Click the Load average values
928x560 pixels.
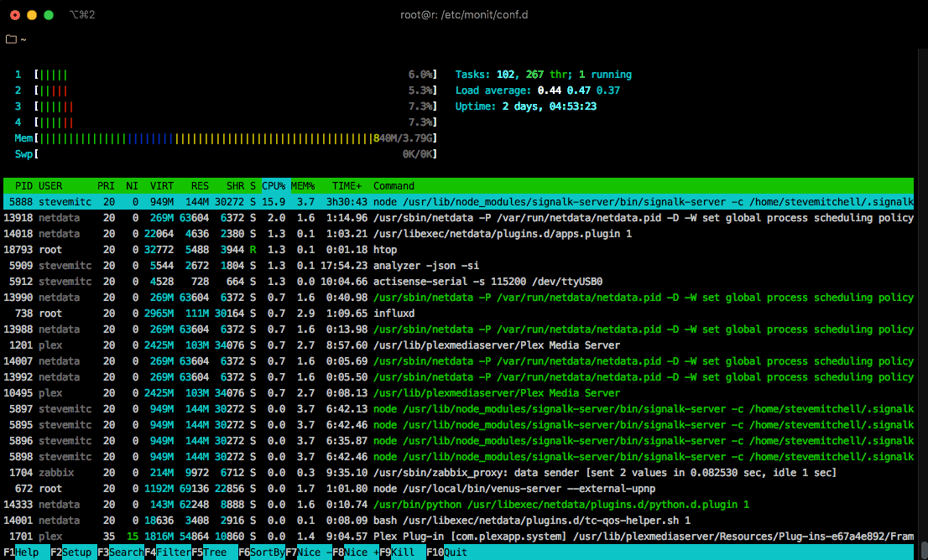(579, 91)
